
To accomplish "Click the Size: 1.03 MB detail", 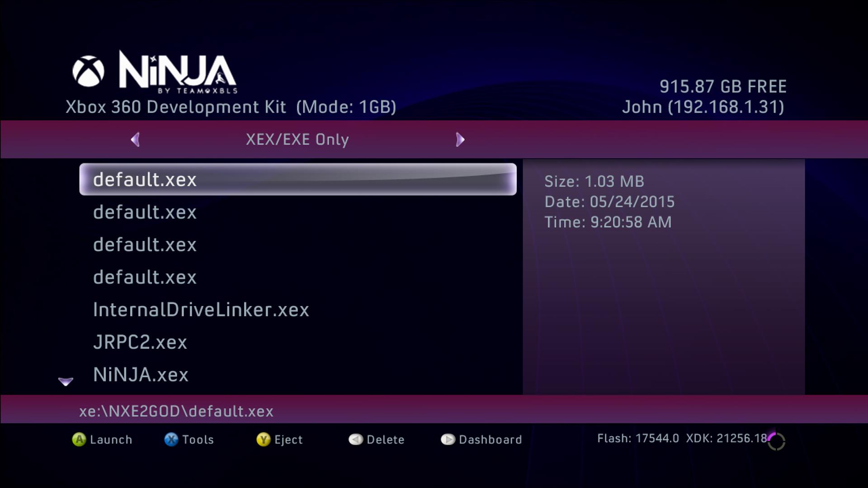I will click(x=594, y=182).
